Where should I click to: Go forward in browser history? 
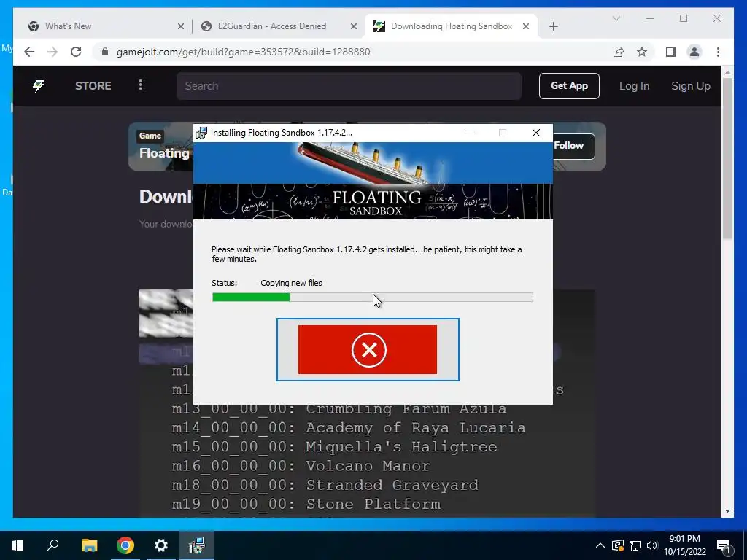(53, 52)
